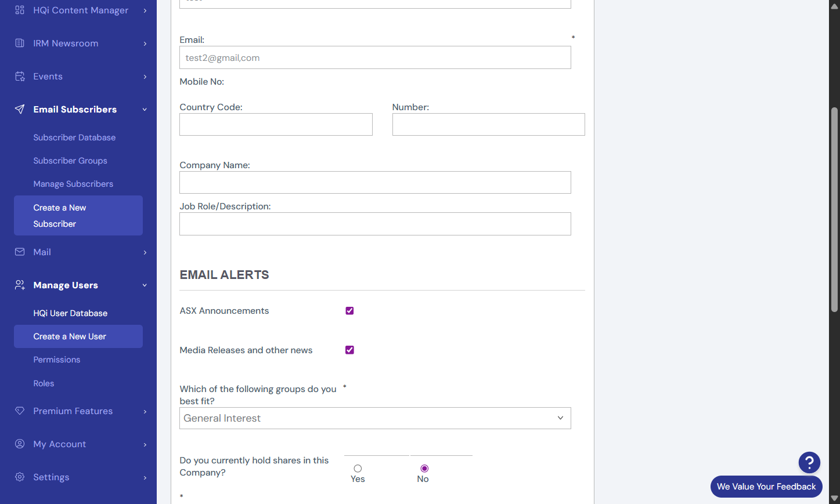The image size is (840, 504).
Task: Uncheck Media Releases and other news checkbox
Action: [x=349, y=350]
